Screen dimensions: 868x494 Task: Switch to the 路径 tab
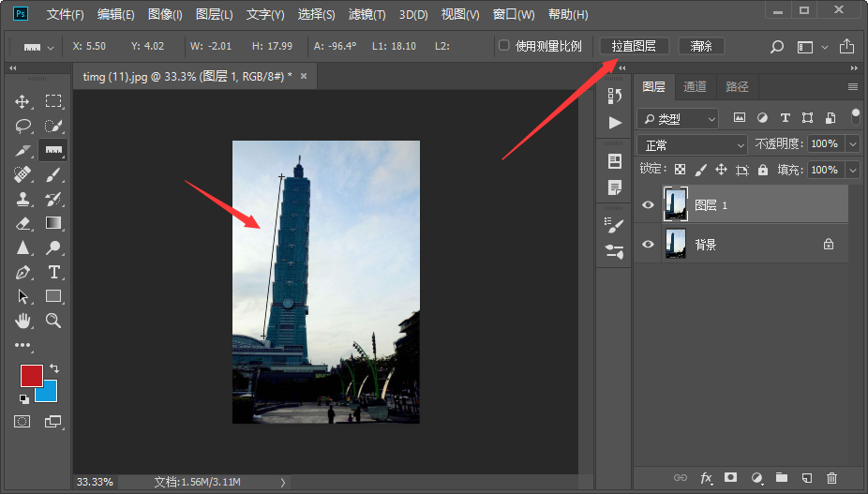[x=737, y=86]
